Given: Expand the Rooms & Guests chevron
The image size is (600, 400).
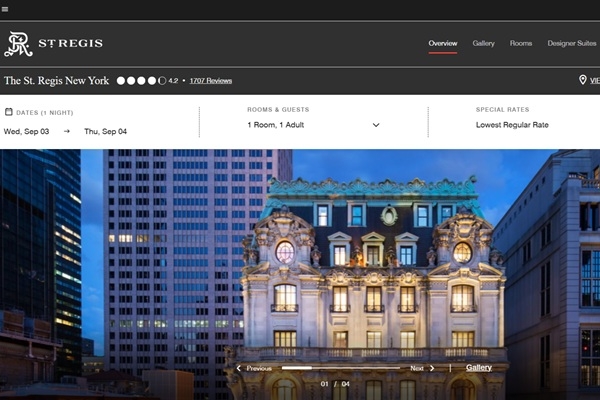Looking at the screenshot, I should click(376, 126).
